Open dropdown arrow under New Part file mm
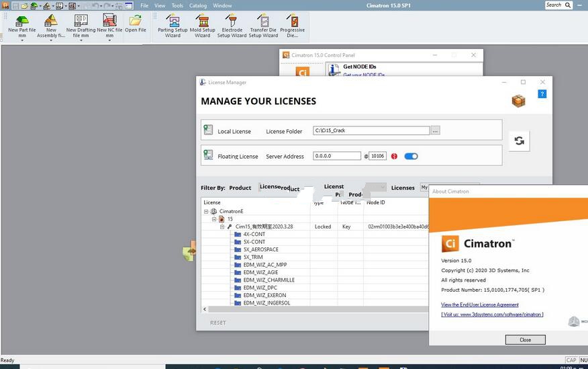This screenshot has width=588, height=369. 21,40
